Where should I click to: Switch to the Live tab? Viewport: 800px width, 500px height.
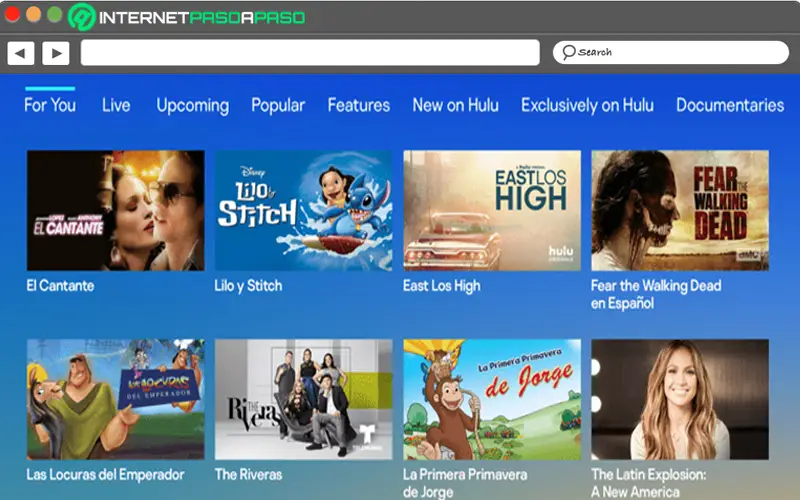pyautogui.click(x=116, y=105)
